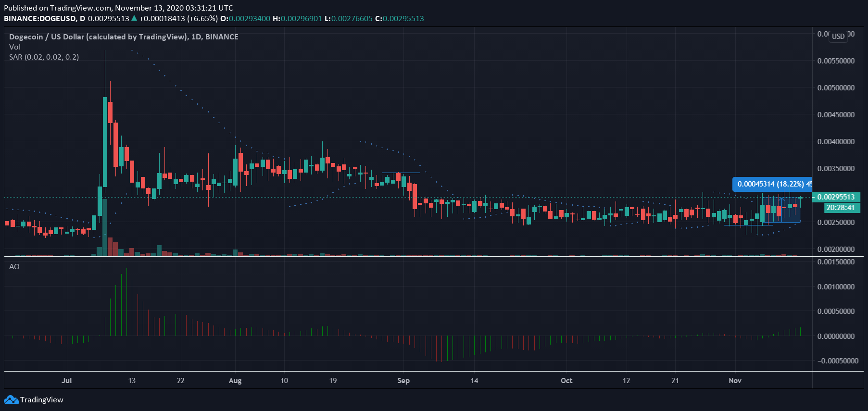Click the highlighted blue measurement box in November
The height and width of the screenshot is (411, 868).
(x=781, y=210)
